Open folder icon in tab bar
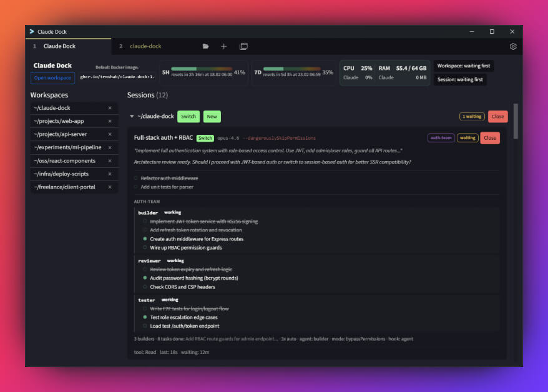The width and height of the screenshot is (548, 392). (205, 46)
